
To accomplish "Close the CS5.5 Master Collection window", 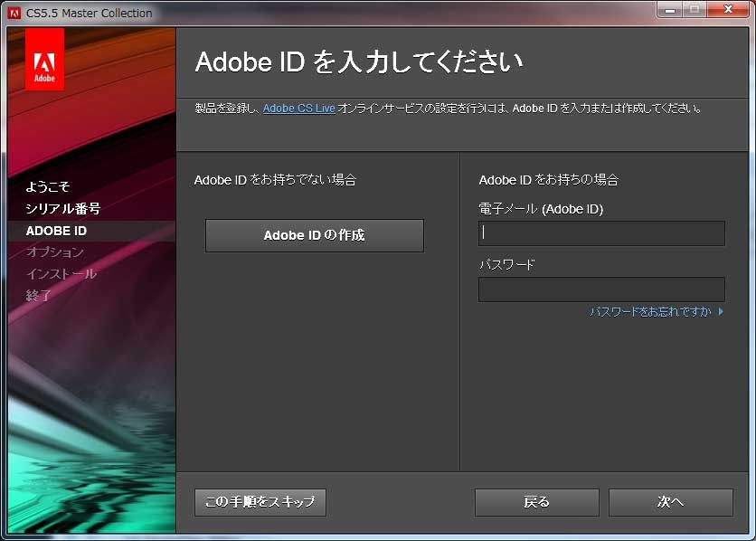I will (728, 10).
